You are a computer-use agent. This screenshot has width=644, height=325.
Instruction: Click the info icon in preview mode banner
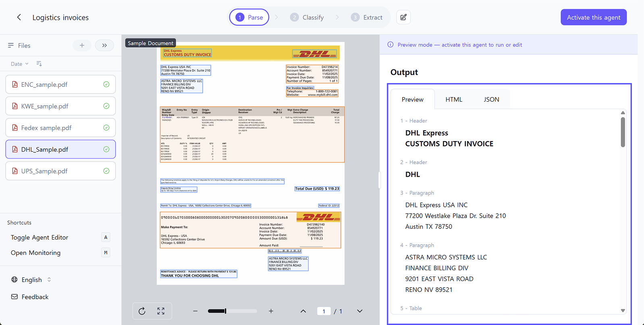point(391,45)
